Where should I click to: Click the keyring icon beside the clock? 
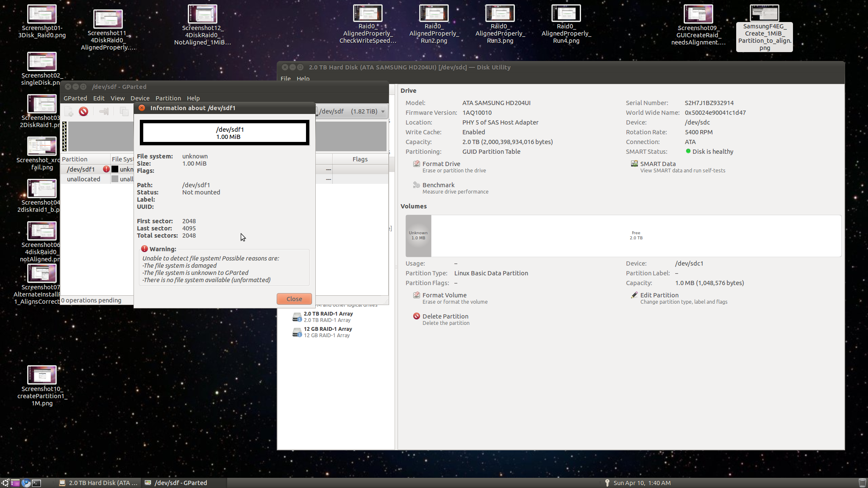click(607, 483)
